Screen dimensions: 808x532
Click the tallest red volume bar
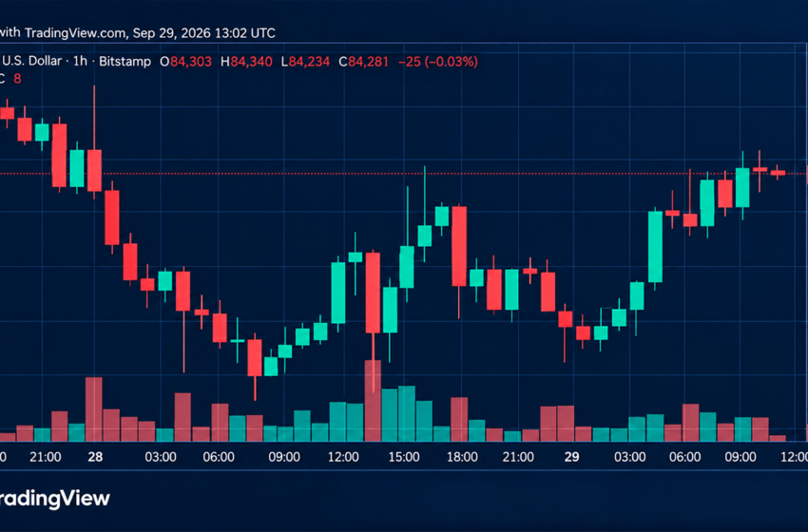(x=373, y=401)
